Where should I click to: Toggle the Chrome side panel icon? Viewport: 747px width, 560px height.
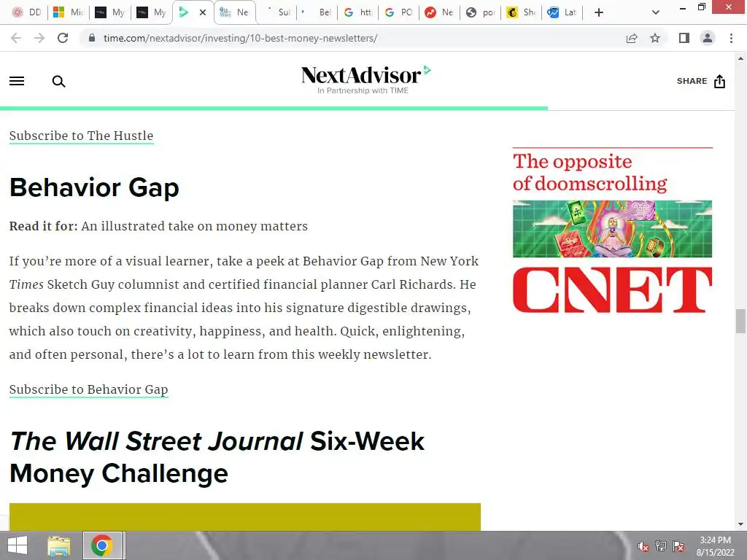684,38
